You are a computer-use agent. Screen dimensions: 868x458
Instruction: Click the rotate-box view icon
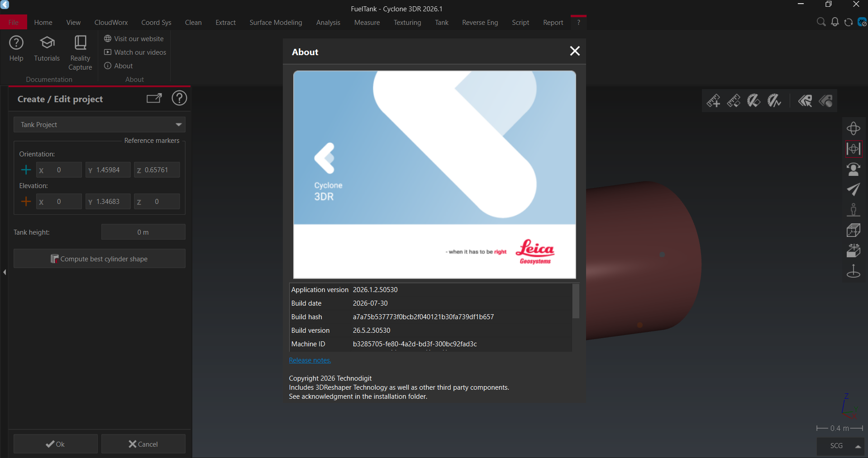pos(854,250)
